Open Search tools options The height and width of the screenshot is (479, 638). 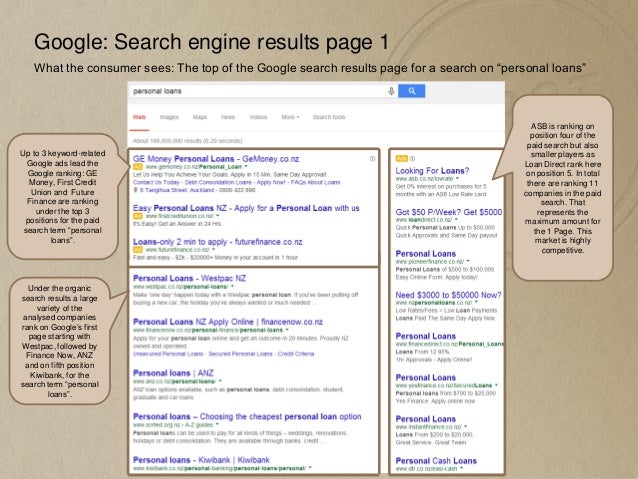click(x=329, y=117)
